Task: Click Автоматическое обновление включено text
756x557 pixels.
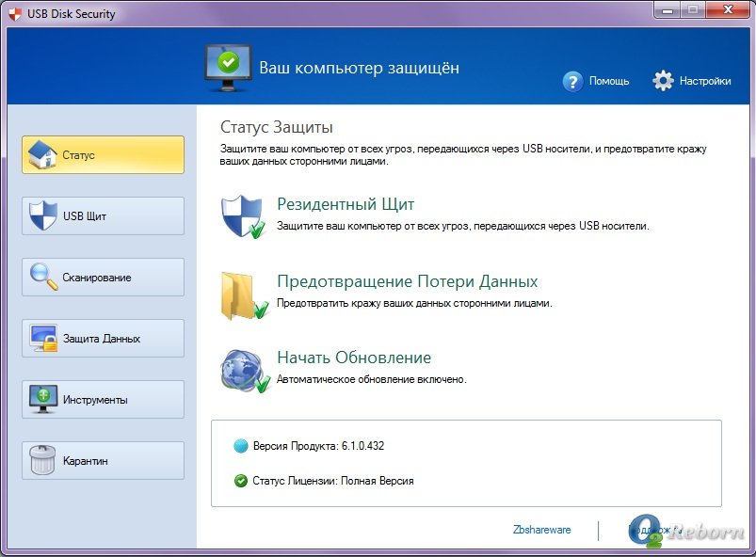Action: 372,380
